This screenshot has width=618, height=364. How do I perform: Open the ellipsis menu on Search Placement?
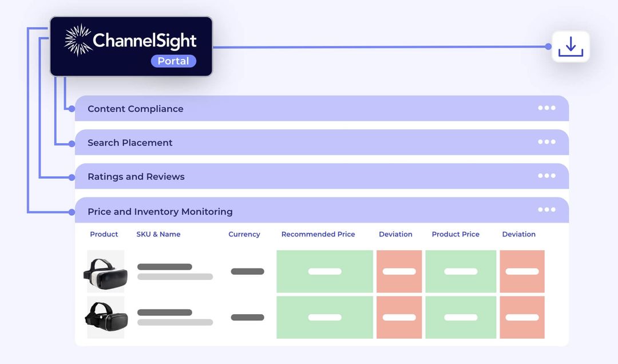(546, 142)
